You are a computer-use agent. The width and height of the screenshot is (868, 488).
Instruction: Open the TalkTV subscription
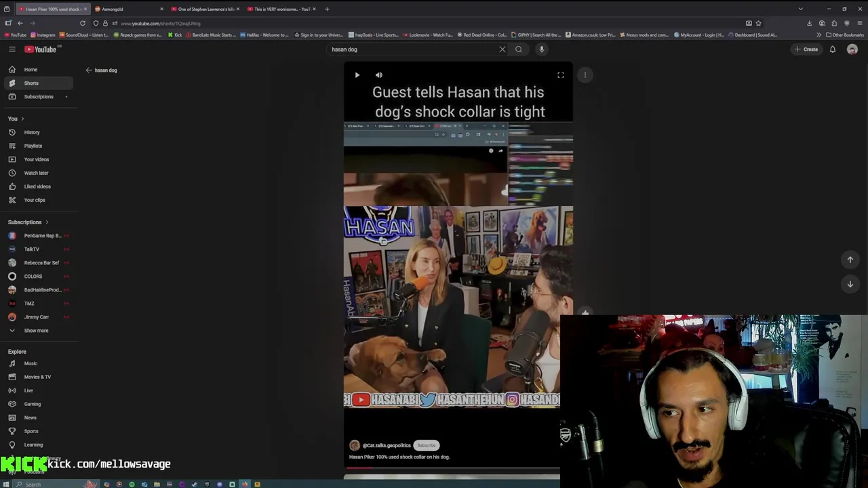(x=38, y=249)
